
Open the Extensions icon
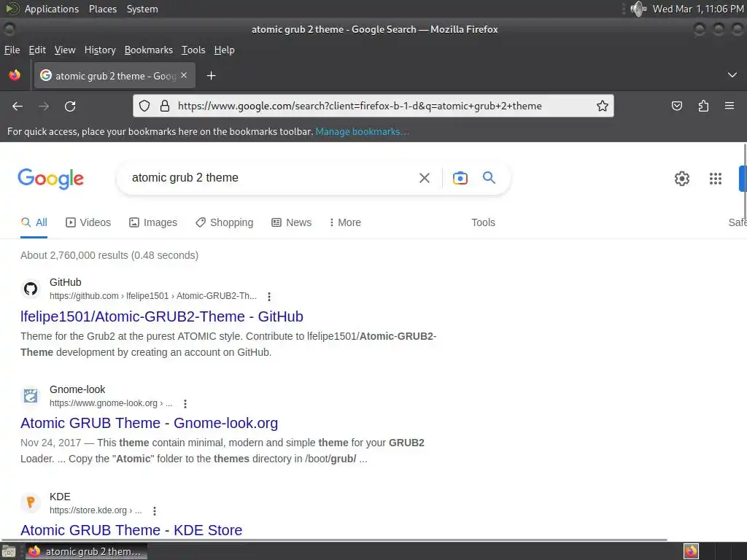point(703,106)
